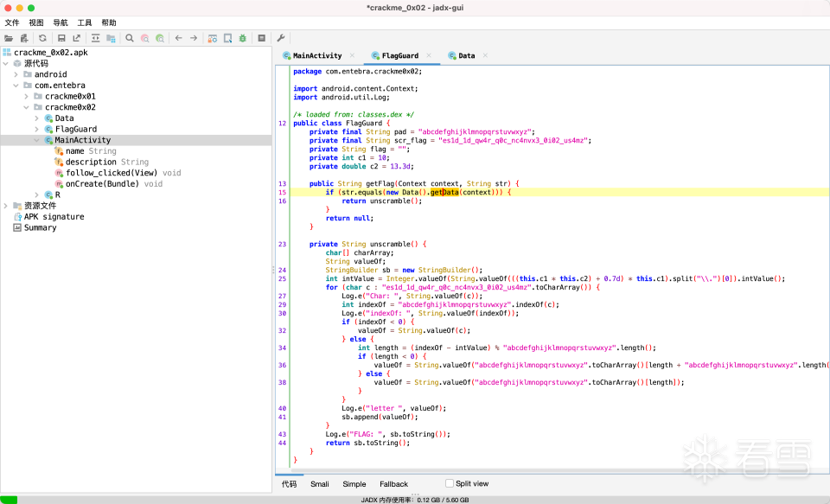Click the highlighted getData call in code
The image size is (830, 504).
444,192
